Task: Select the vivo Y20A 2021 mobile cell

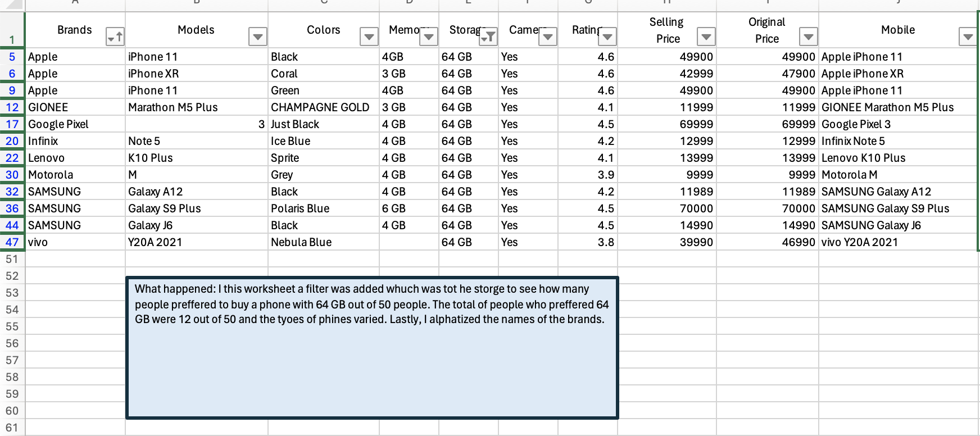Action: click(x=897, y=242)
